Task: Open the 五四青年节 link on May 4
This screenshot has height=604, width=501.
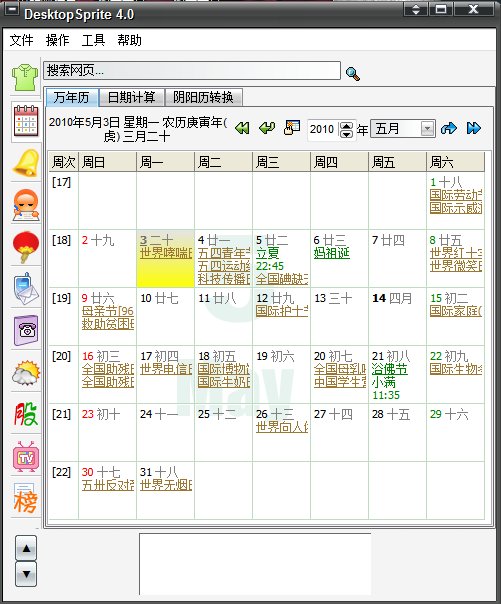Action: pyautogui.click(x=224, y=253)
